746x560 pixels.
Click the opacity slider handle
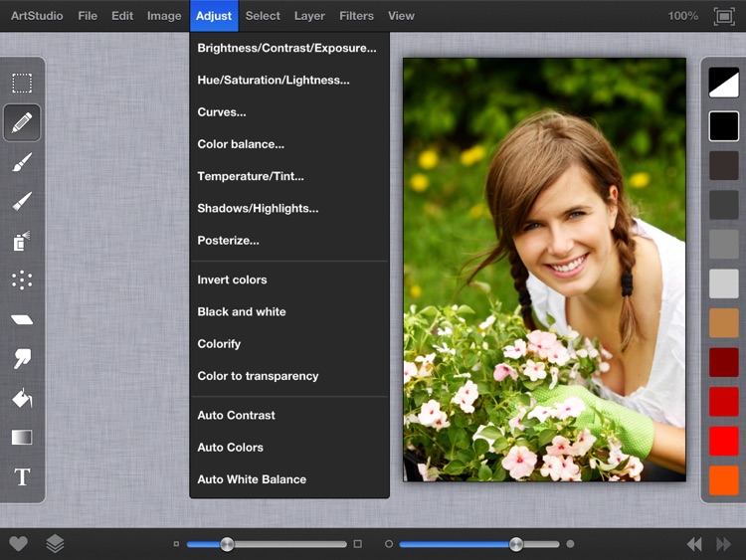[516, 544]
